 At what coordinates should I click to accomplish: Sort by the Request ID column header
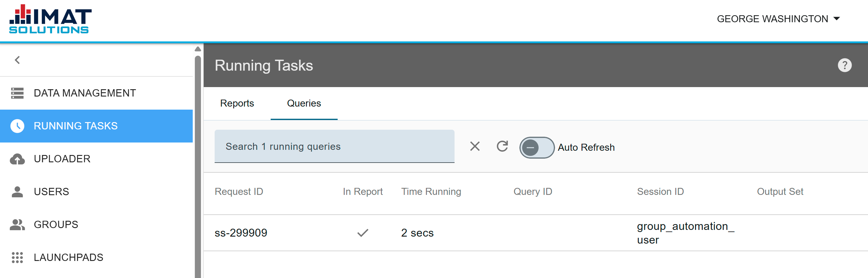point(239,192)
